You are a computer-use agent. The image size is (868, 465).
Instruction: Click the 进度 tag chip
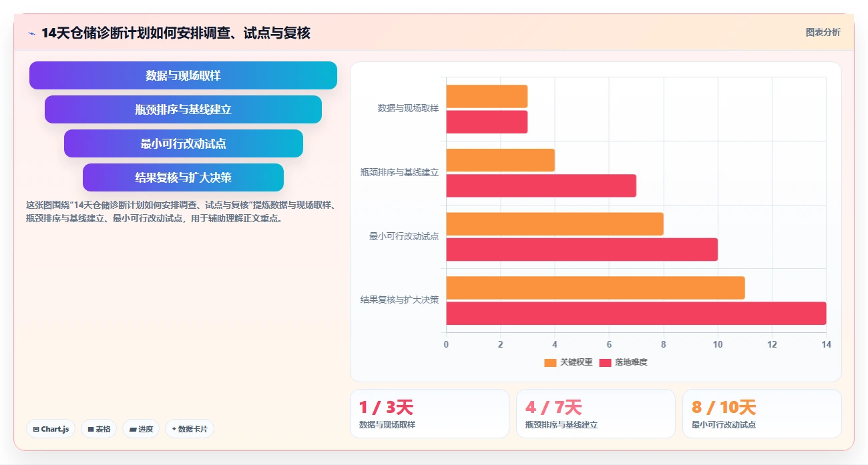tap(141, 429)
